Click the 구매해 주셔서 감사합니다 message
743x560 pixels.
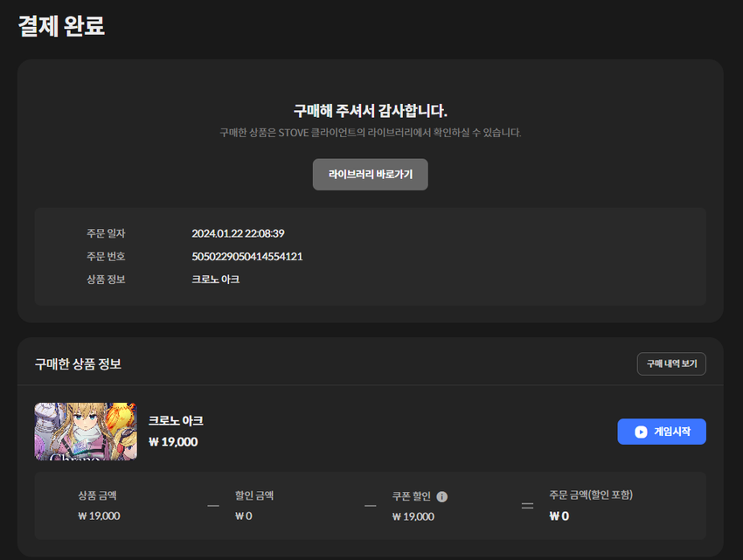pos(370,111)
